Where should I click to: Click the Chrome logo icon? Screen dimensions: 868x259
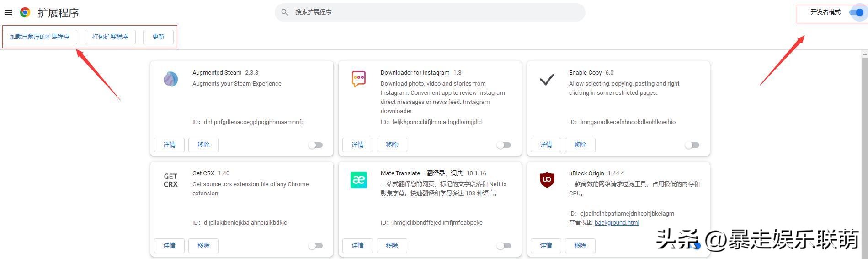25,12
